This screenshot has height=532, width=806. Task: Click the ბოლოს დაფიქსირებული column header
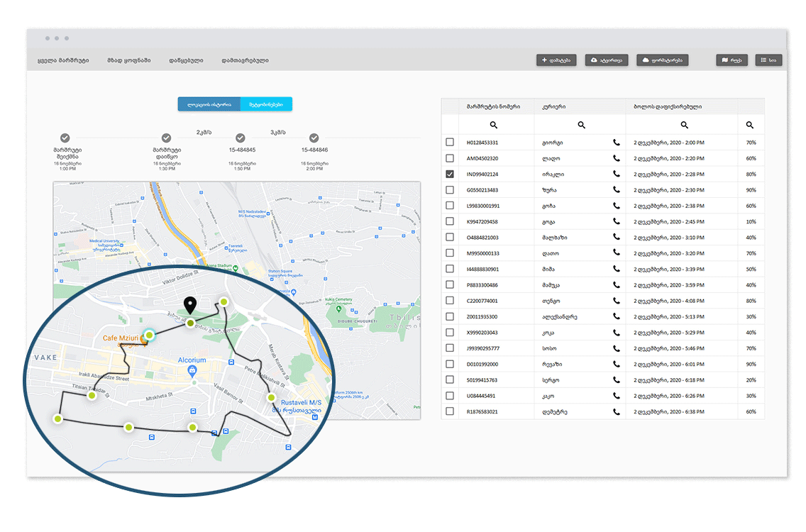[668, 106]
